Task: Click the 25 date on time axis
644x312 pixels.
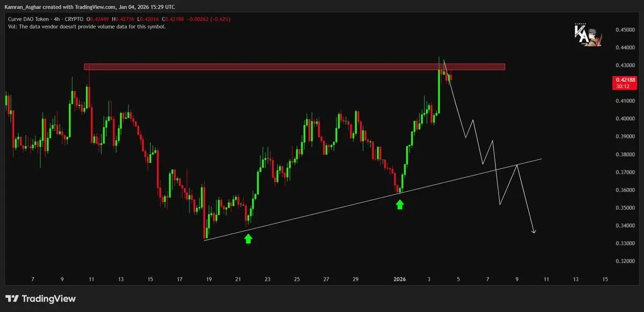Action: tap(297, 279)
